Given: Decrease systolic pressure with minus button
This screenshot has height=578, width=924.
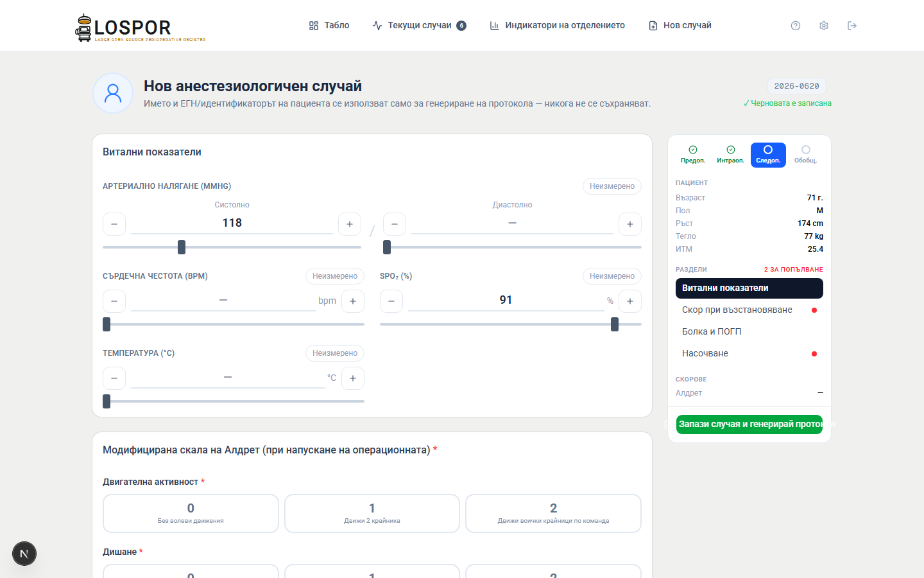Looking at the screenshot, I should (114, 224).
